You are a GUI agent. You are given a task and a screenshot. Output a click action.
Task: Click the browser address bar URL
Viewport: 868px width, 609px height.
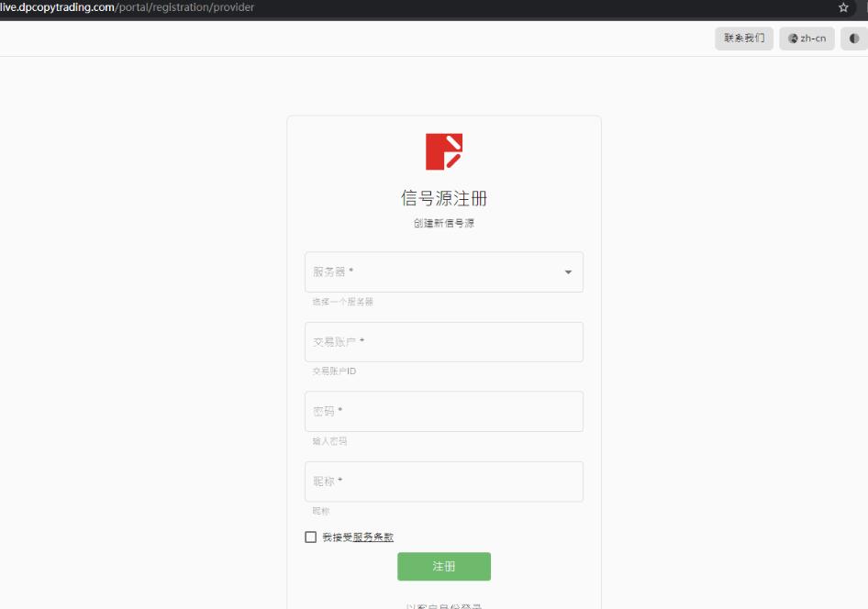click(x=127, y=7)
